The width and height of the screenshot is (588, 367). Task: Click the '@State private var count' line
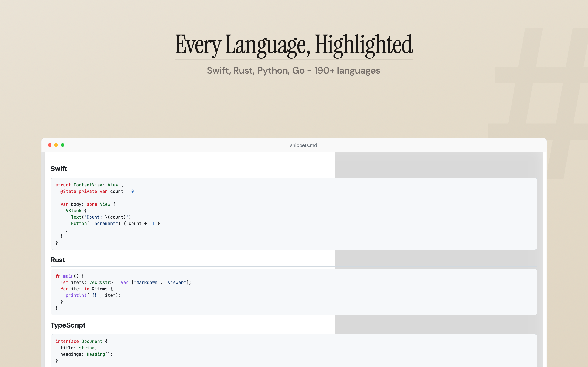coord(97,192)
